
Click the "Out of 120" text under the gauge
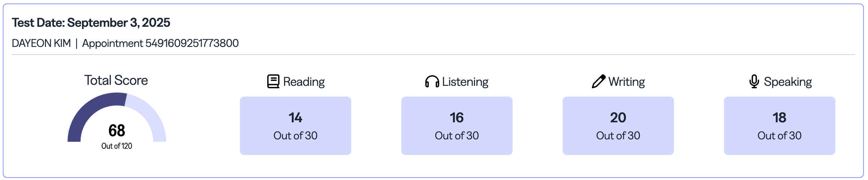116,146
